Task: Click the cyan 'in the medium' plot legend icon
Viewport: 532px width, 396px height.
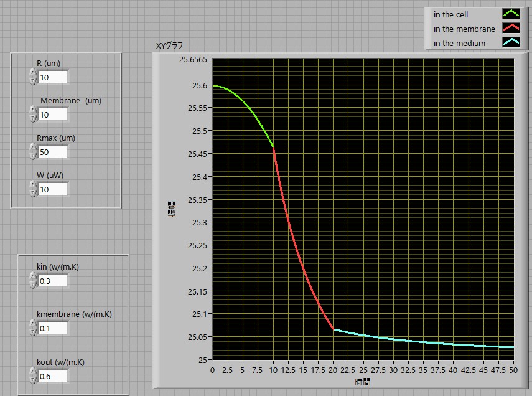Action: click(511, 43)
